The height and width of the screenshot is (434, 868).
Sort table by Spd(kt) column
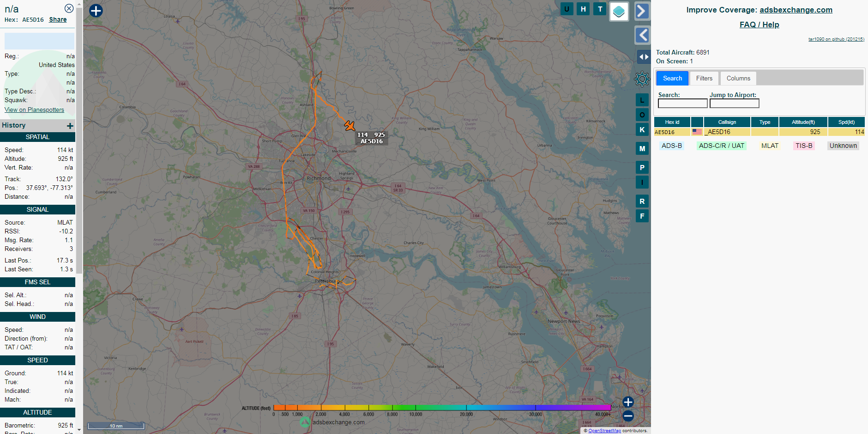pyautogui.click(x=846, y=122)
